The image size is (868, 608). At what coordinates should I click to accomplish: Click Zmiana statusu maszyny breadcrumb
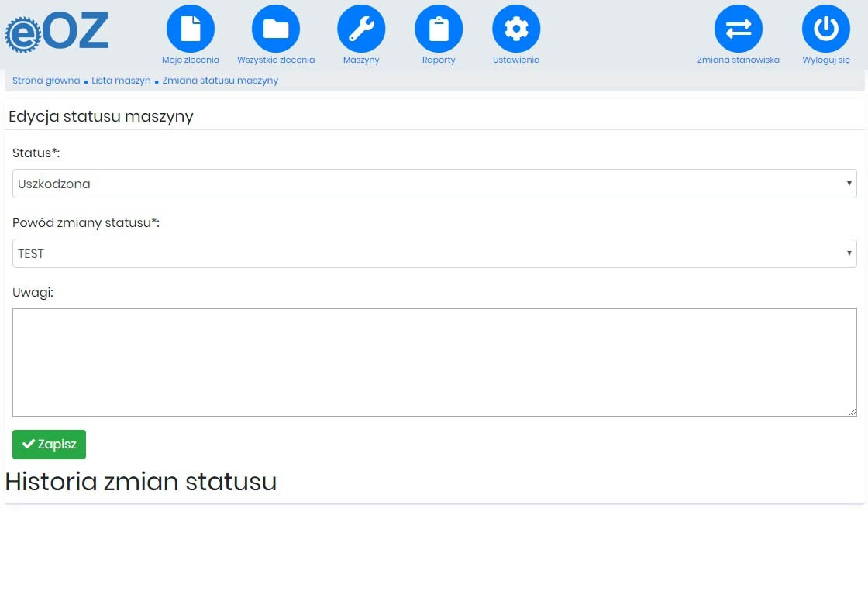(220, 81)
